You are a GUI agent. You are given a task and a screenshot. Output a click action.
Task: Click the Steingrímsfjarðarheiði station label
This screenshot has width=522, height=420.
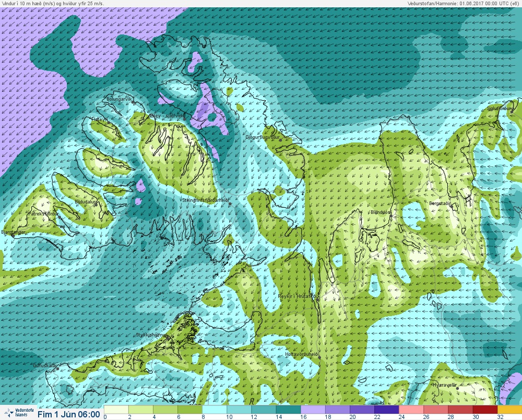pyautogui.click(x=206, y=200)
